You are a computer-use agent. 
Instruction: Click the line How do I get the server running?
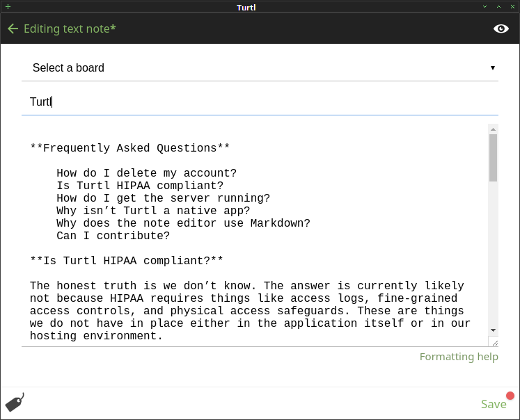[163, 198]
